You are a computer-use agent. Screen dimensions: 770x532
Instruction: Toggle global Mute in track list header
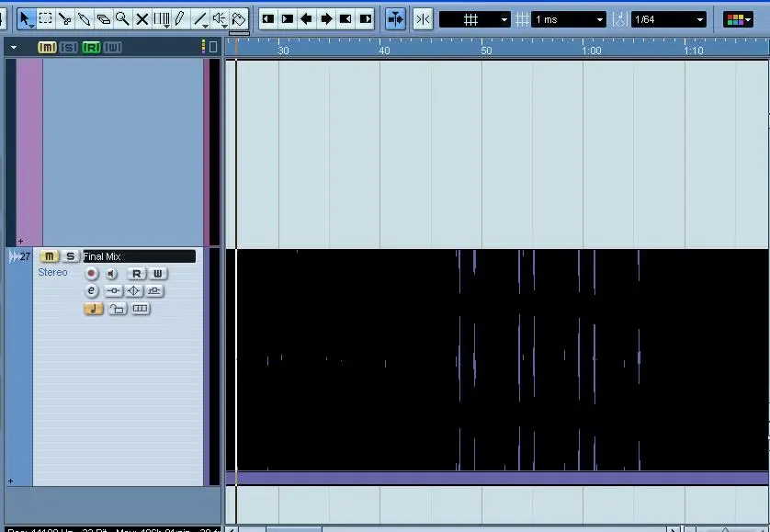coord(47,47)
